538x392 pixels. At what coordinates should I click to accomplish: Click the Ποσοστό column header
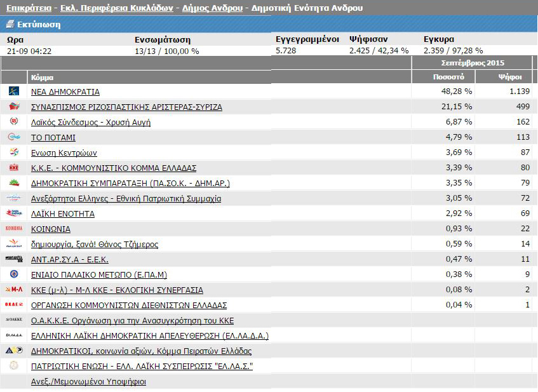[448, 77]
